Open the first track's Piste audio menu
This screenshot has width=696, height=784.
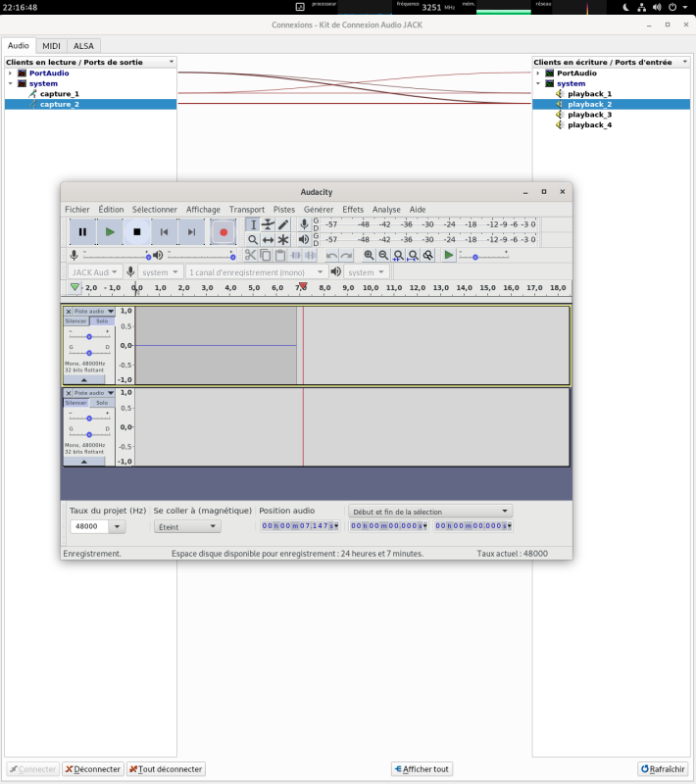point(94,311)
